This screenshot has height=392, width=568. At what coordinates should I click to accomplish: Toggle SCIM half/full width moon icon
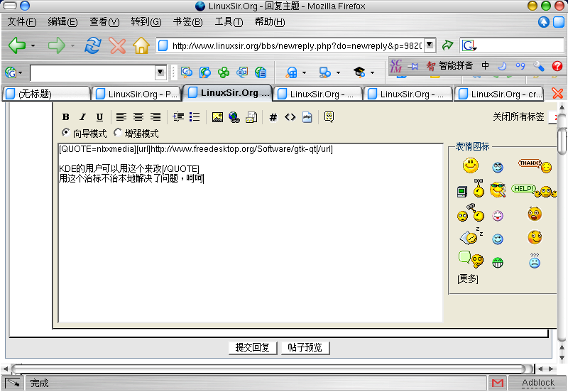coord(503,66)
